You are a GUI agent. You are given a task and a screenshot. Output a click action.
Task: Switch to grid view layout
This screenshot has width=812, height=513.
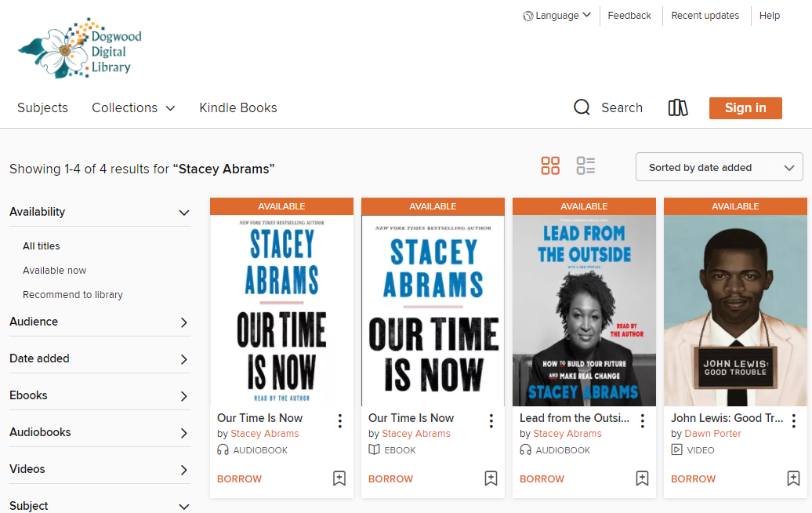pyautogui.click(x=550, y=166)
